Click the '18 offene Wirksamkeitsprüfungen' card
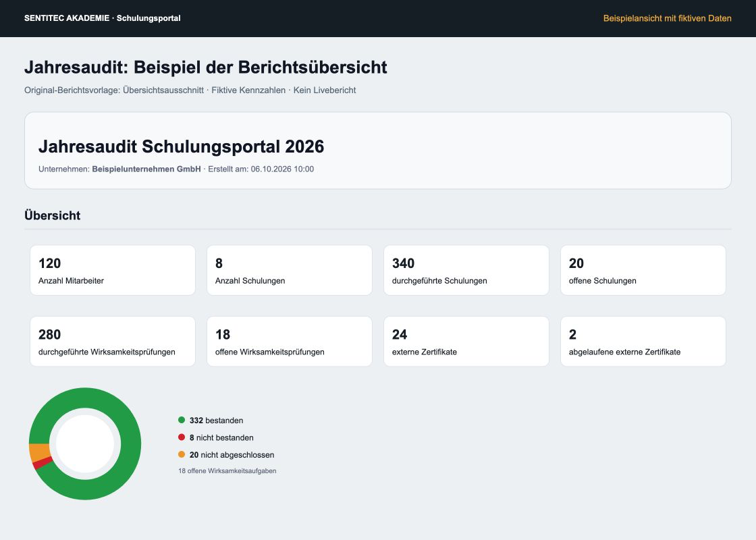This screenshot has height=540, width=756. (x=290, y=342)
